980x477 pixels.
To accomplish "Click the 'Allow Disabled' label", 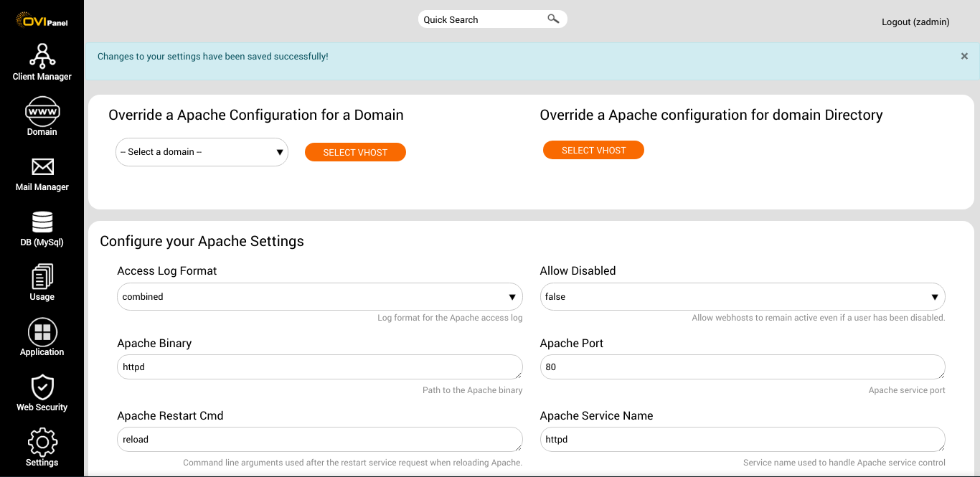I will (578, 271).
